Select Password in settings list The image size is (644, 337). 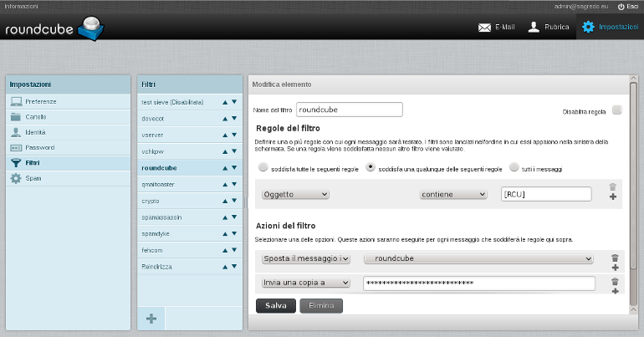69,147
